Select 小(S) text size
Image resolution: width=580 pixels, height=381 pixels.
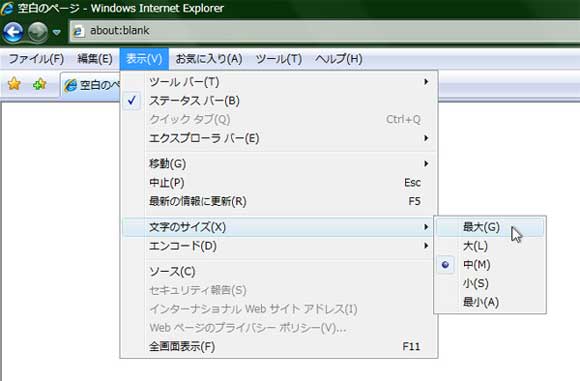pos(490,284)
